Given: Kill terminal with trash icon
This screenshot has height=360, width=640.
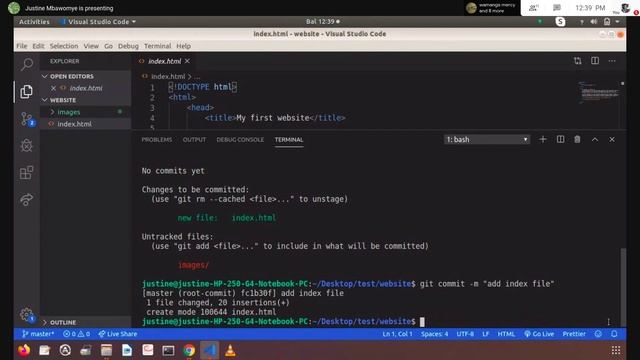Looking at the screenshot, I should coord(577,140).
